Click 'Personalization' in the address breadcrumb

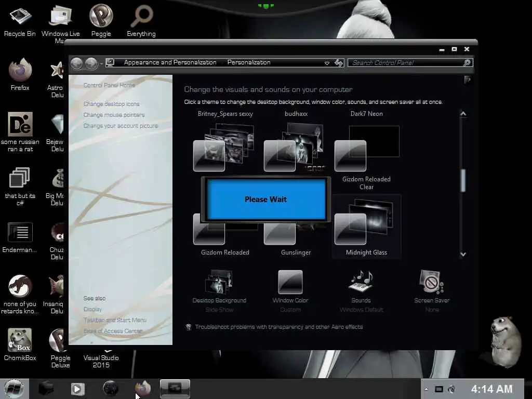(249, 62)
